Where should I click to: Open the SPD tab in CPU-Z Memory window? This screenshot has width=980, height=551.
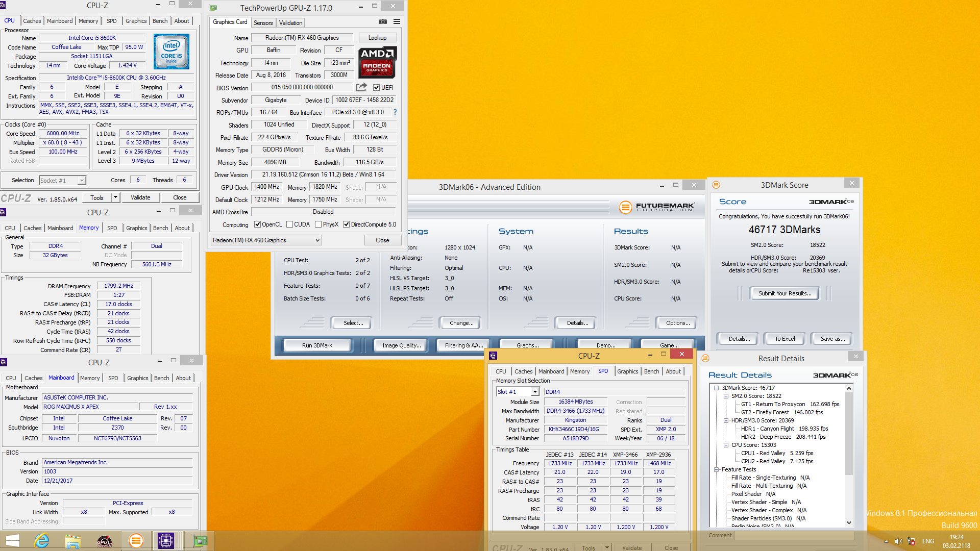(x=112, y=228)
